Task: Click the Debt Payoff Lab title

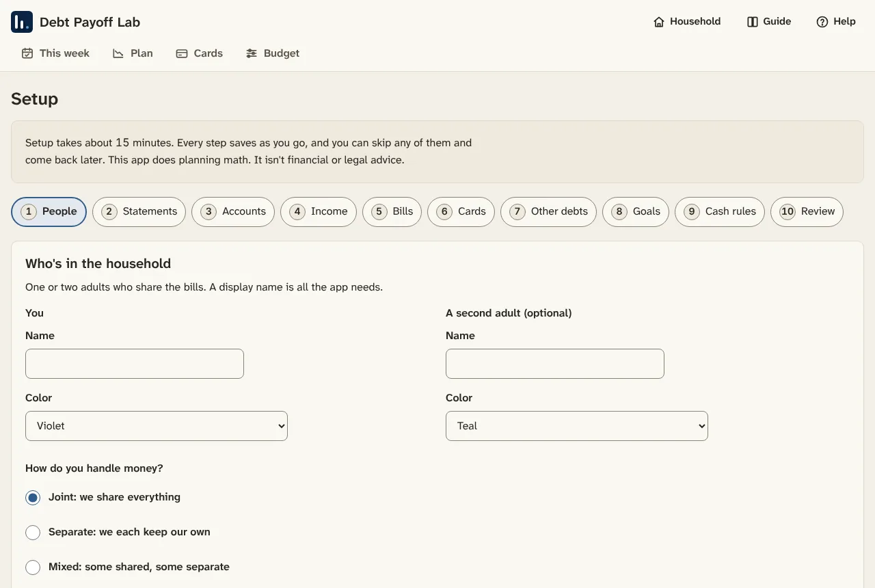Action: point(90,22)
